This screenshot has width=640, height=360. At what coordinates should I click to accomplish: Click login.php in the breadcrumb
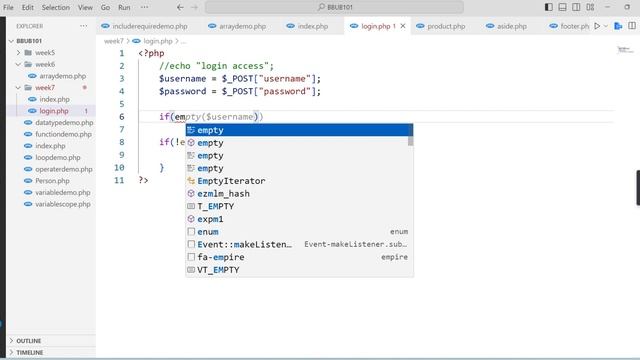[158, 41]
